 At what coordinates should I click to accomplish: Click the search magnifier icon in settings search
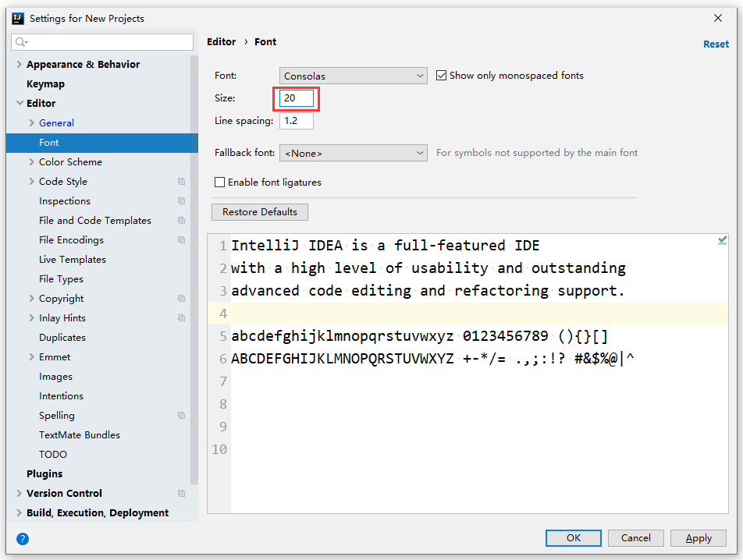point(21,42)
